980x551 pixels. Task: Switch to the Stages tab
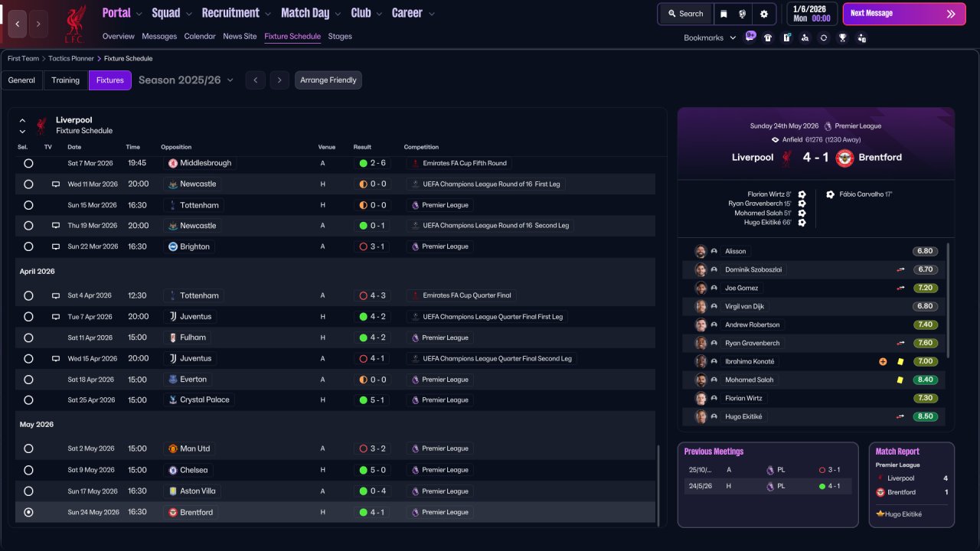click(340, 37)
